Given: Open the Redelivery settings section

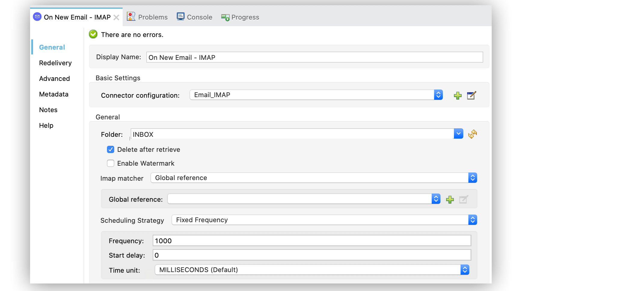Looking at the screenshot, I should 55,63.
